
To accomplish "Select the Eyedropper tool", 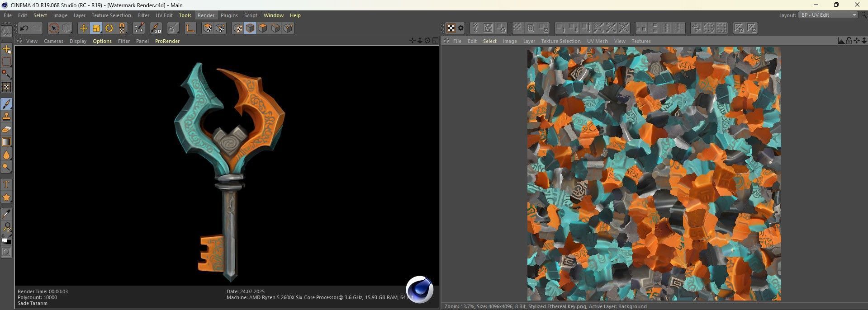I will tap(6, 214).
